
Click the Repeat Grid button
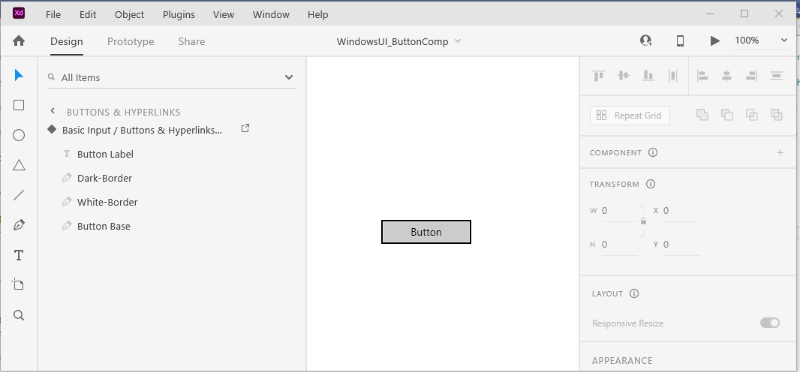[x=630, y=115]
